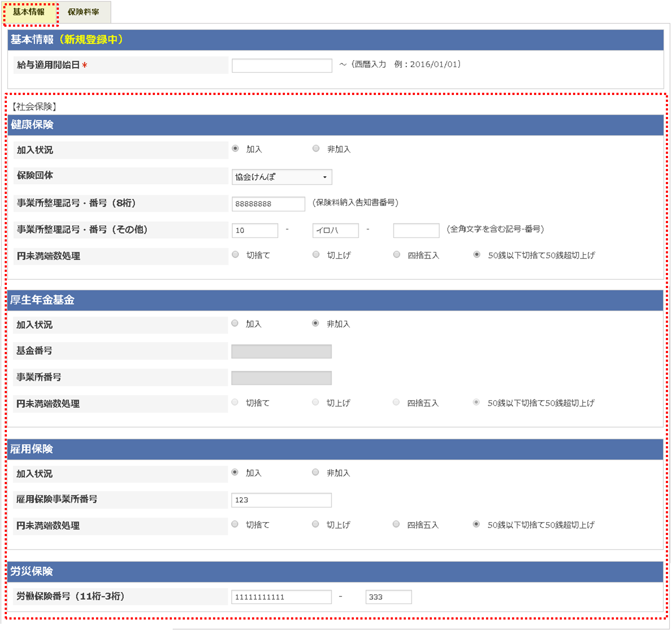
Task: Switch to the 保険料率 tab
Action: click(x=84, y=12)
